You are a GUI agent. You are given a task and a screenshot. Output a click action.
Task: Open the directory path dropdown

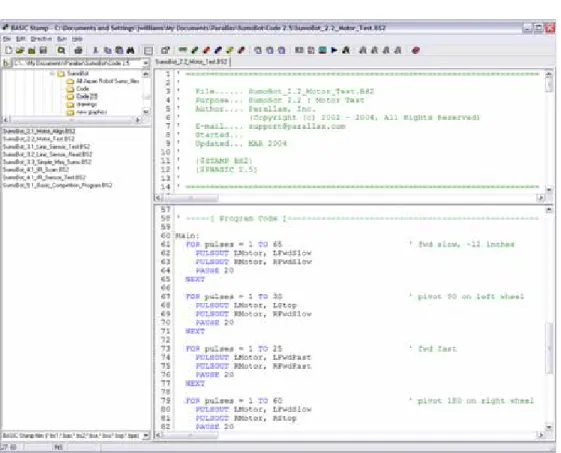146,63
